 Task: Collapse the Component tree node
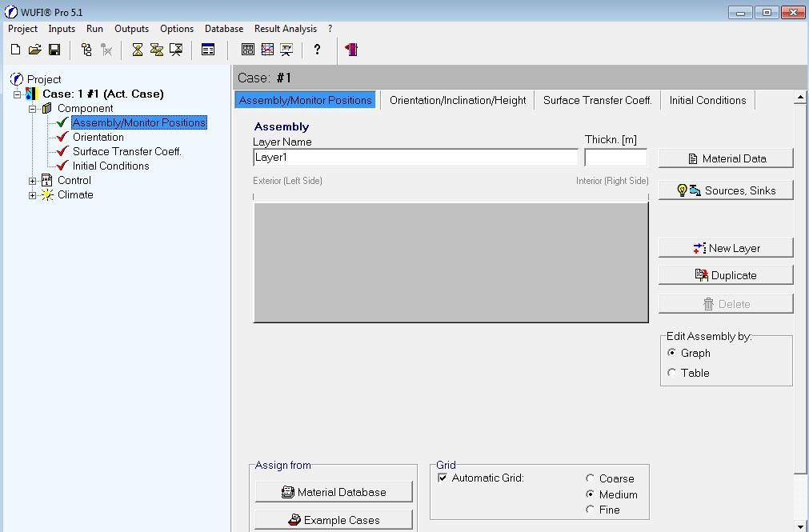click(32, 109)
